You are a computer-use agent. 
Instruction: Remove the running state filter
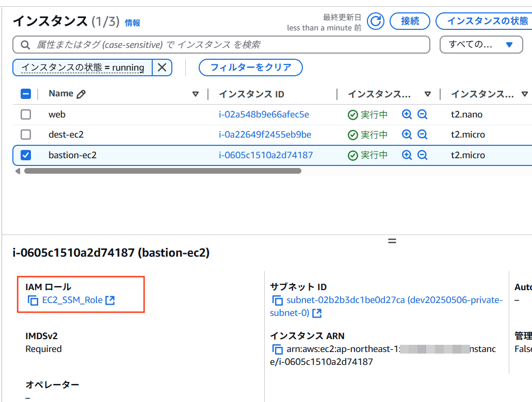[162, 68]
